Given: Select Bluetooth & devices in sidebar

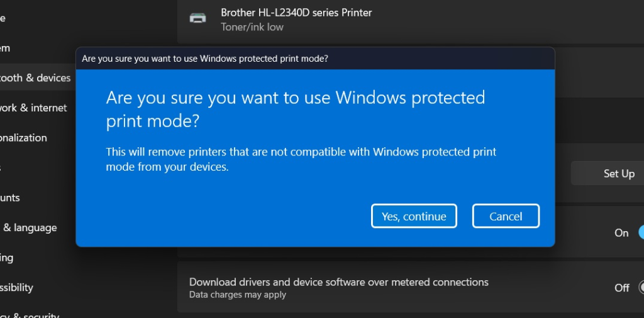Looking at the screenshot, I should [36, 77].
